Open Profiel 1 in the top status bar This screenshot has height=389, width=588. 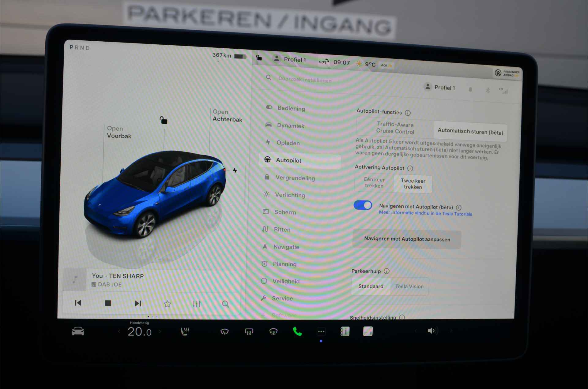click(290, 59)
